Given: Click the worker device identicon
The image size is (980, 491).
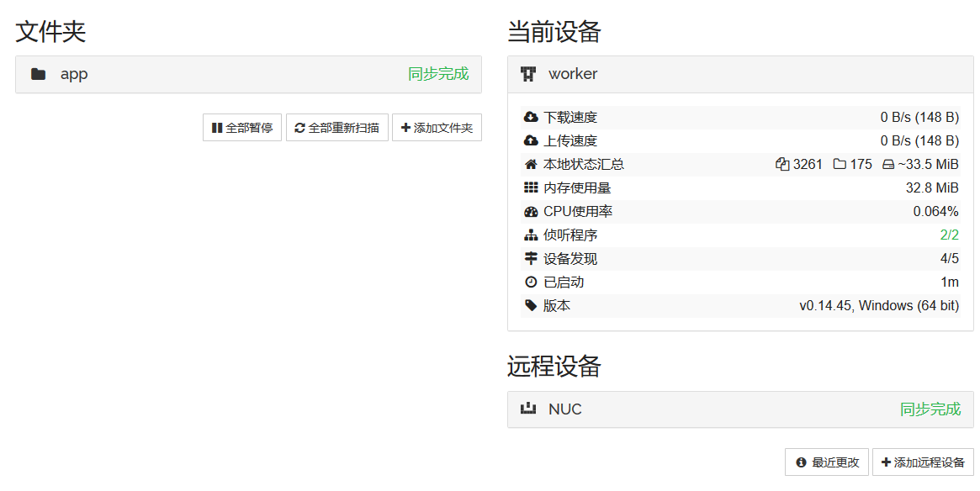Looking at the screenshot, I should point(528,74).
